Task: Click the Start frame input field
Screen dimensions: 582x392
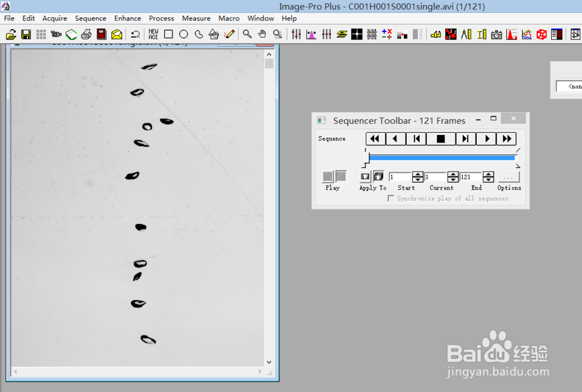Action: 400,177
